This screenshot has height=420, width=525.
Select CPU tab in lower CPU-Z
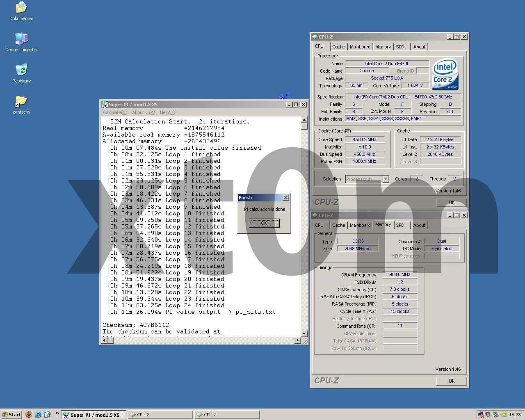(320, 225)
